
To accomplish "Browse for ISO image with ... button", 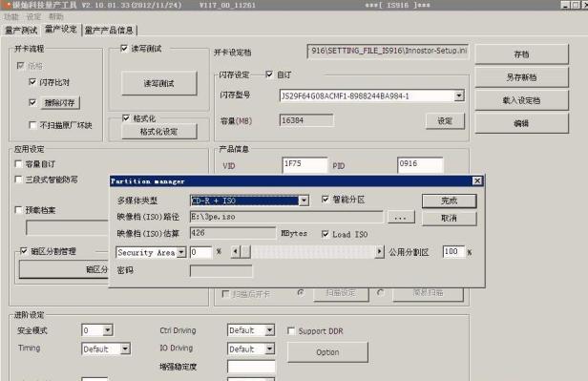I will (401, 217).
